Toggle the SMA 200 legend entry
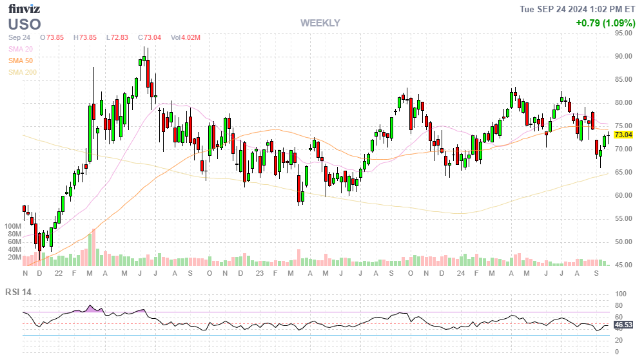Screen dimensions: 644x362 (x=23, y=72)
